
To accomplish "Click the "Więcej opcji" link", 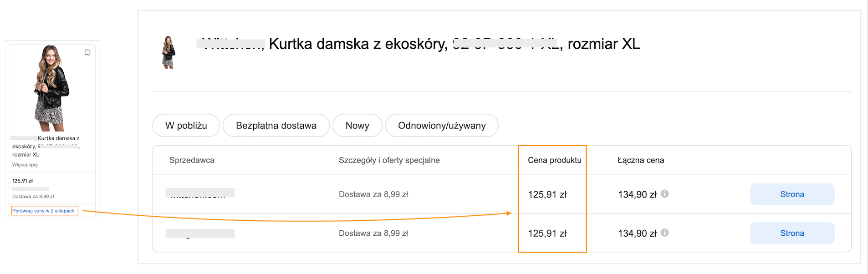I will [26, 165].
